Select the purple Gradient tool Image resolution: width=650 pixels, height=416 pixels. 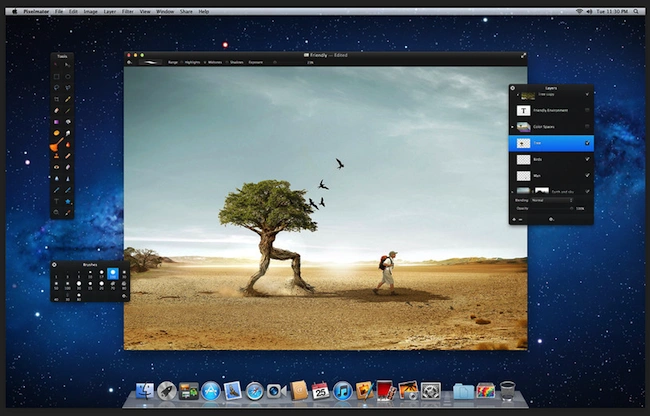56,122
